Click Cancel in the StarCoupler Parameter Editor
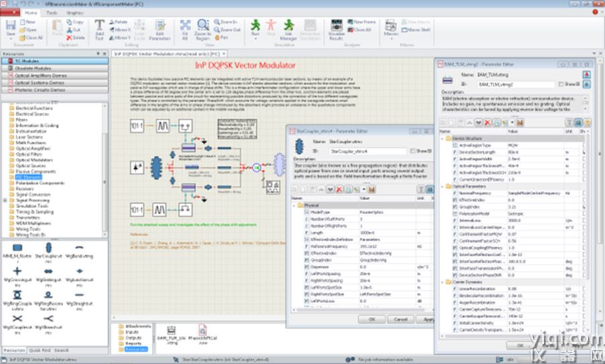This screenshot has width=605, height=364. coord(400,319)
